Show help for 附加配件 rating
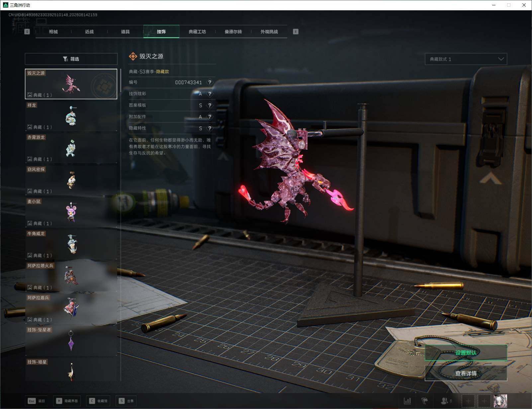The image size is (532, 409). click(209, 117)
